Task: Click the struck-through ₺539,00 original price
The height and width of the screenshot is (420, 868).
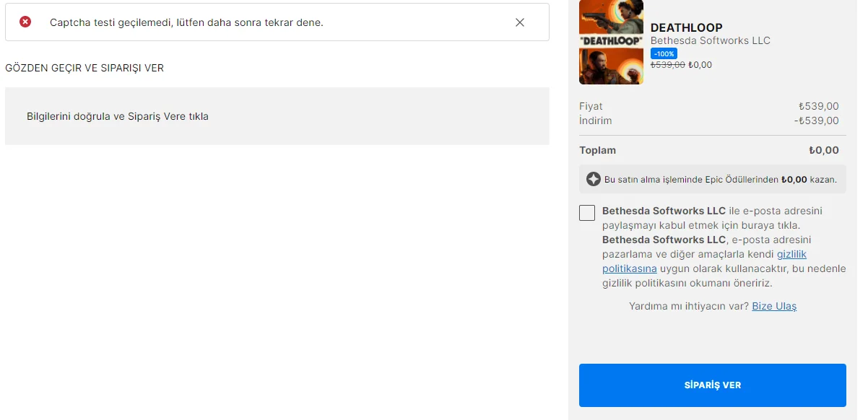Action: click(668, 64)
